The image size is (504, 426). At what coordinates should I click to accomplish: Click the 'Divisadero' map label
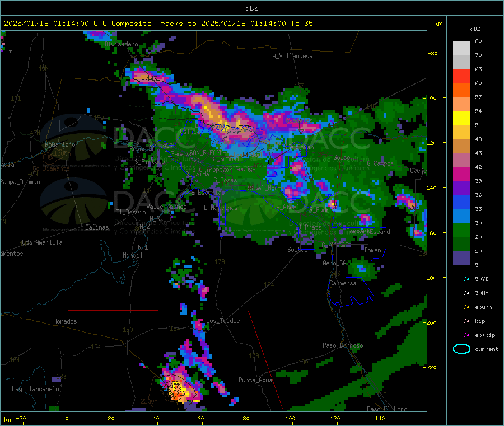[x=121, y=44]
